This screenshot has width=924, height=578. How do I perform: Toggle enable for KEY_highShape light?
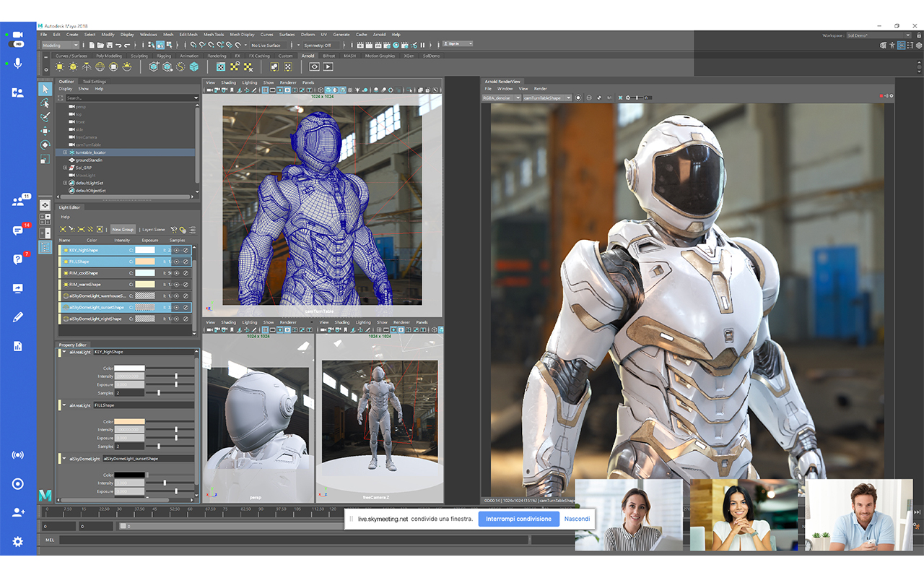tap(176, 250)
